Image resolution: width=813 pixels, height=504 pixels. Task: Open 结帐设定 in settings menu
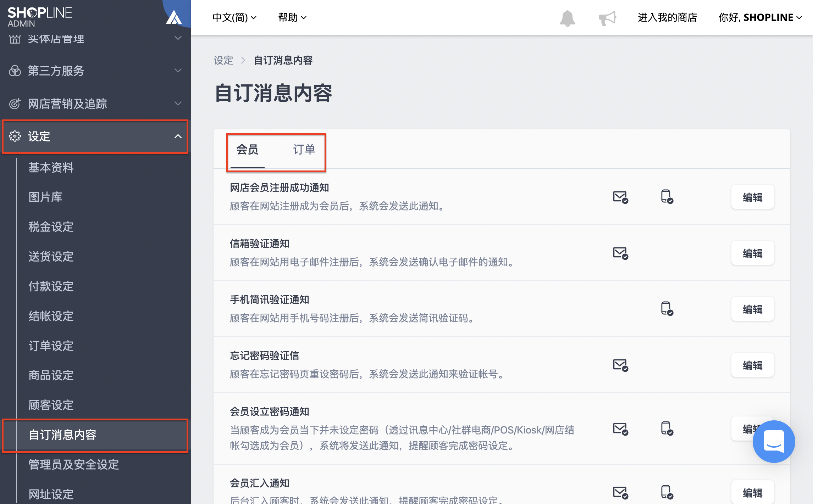pyautogui.click(x=51, y=316)
